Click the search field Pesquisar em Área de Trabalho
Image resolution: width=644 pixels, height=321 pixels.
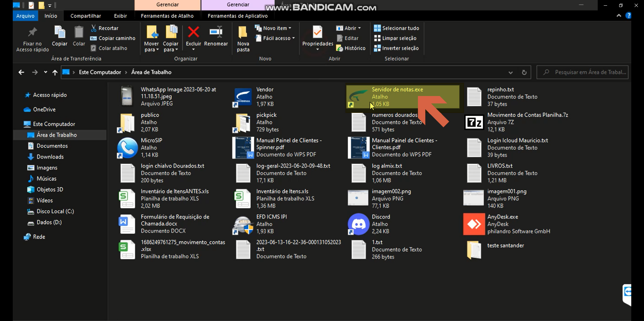coord(583,72)
